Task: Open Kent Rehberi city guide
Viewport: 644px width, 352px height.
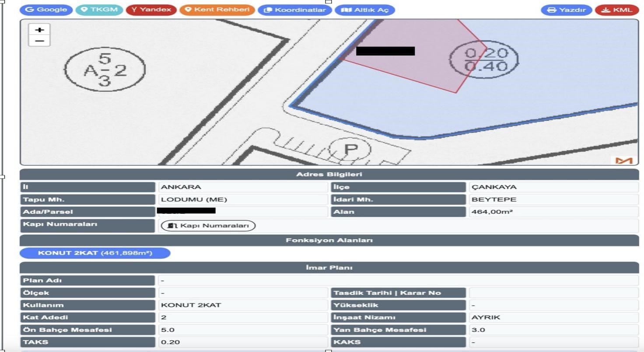Action: pyautogui.click(x=217, y=10)
